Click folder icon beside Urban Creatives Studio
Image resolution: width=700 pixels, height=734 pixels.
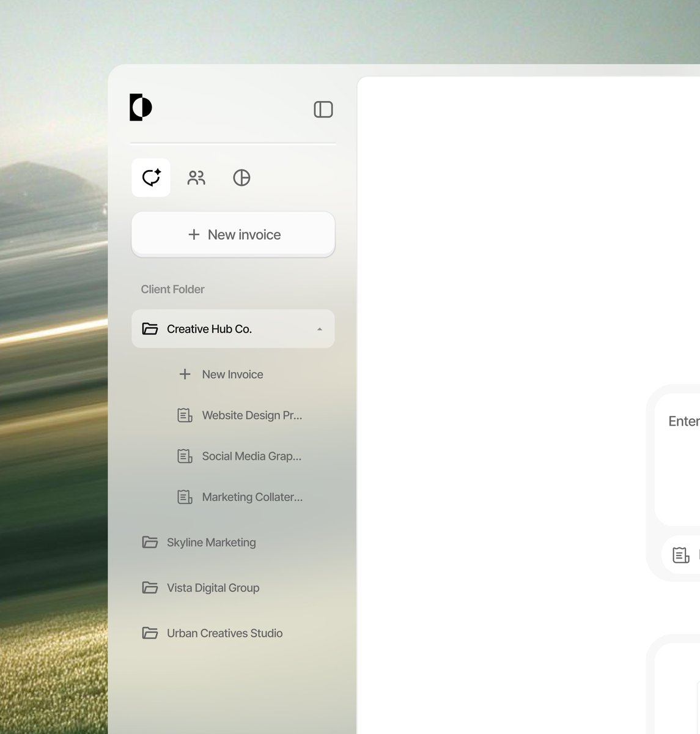150,632
